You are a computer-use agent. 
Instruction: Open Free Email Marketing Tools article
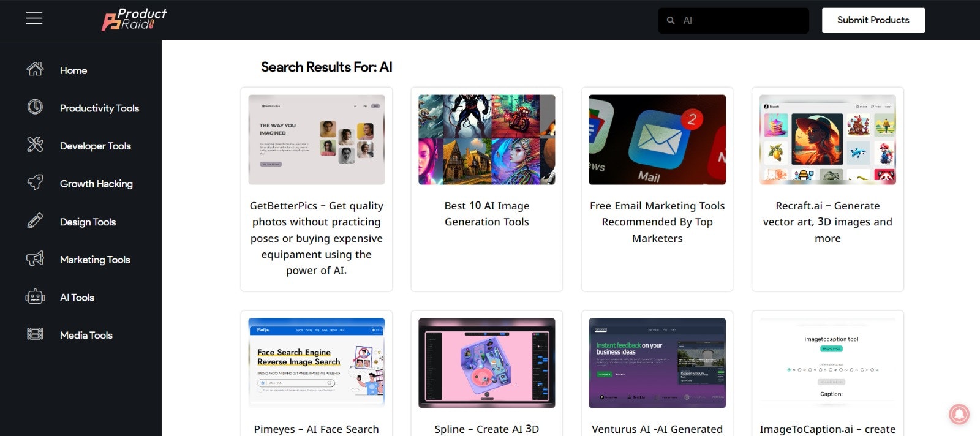(x=657, y=222)
